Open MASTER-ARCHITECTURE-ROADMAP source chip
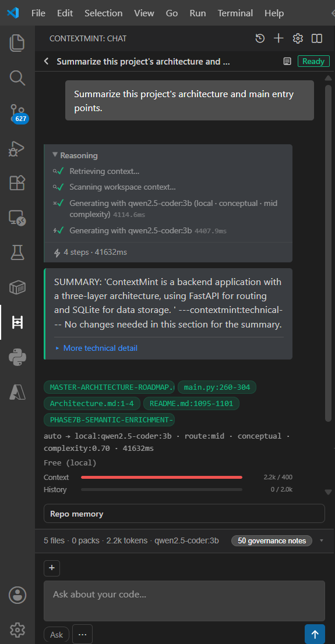The image size is (335, 644). click(109, 387)
